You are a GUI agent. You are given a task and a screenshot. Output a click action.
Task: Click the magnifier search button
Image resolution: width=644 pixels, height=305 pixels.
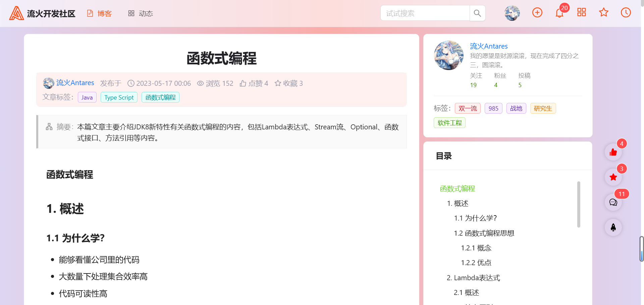pyautogui.click(x=477, y=13)
